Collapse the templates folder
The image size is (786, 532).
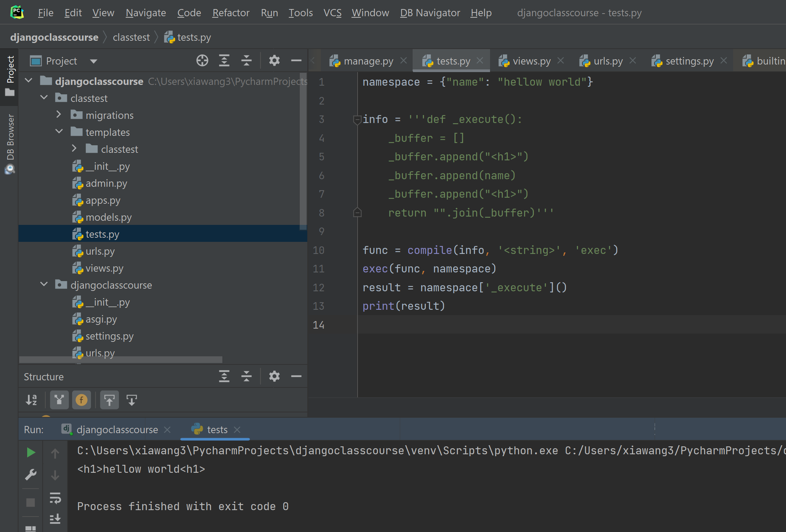coord(59,132)
